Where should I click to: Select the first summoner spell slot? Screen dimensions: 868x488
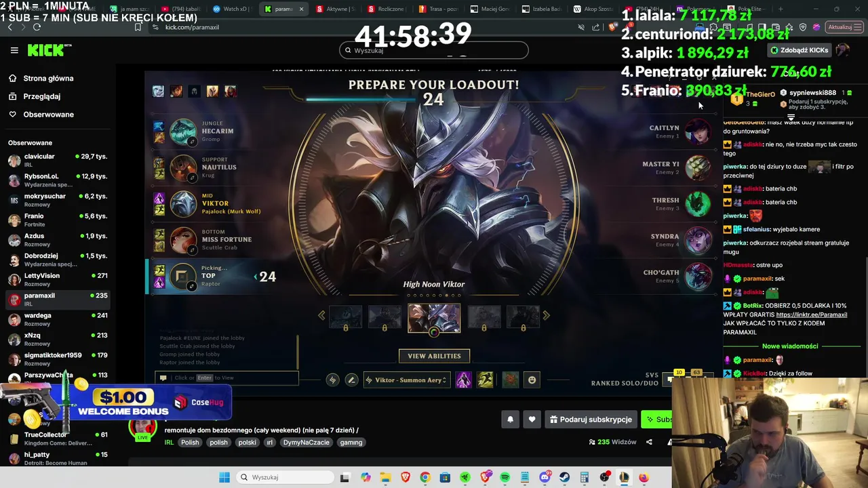click(x=464, y=380)
